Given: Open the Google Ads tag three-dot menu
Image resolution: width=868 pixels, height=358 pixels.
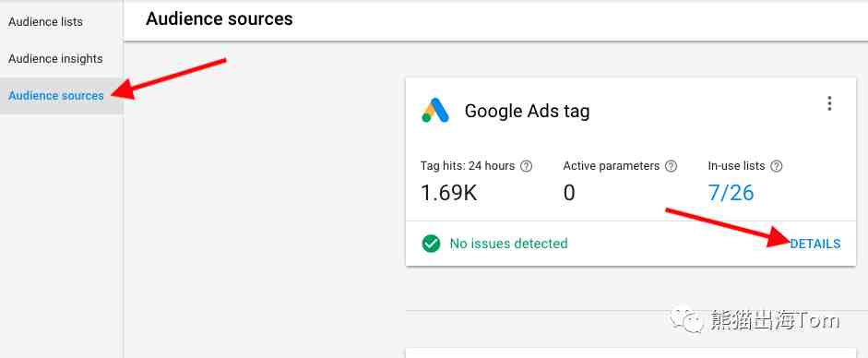Looking at the screenshot, I should point(828,103).
